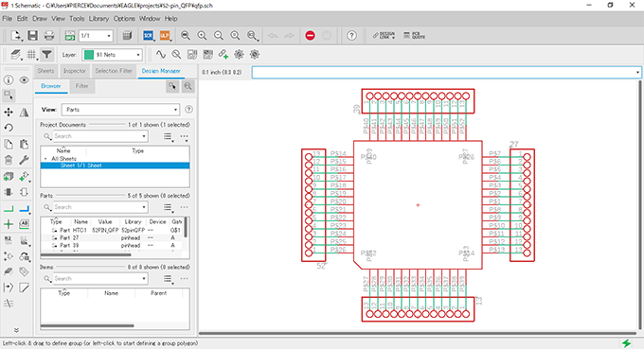Click the Save icon in the toolbar
This screenshot has width=644, height=349.
tap(33, 36)
